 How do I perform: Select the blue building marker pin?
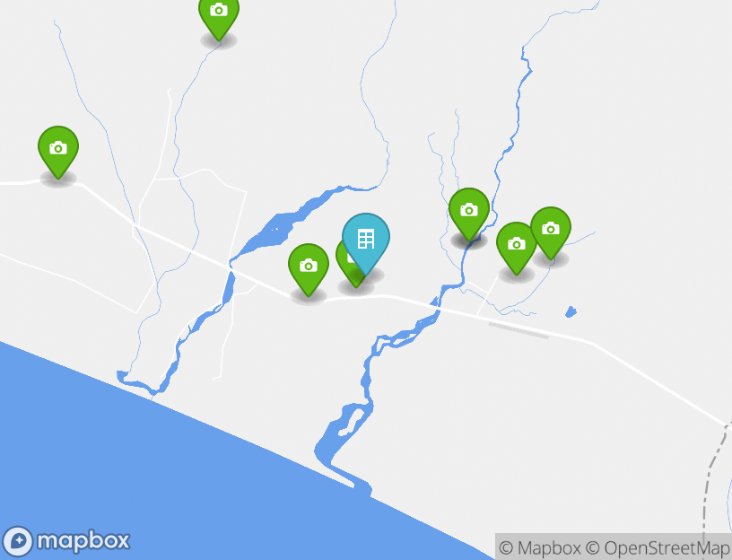pos(365,241)
